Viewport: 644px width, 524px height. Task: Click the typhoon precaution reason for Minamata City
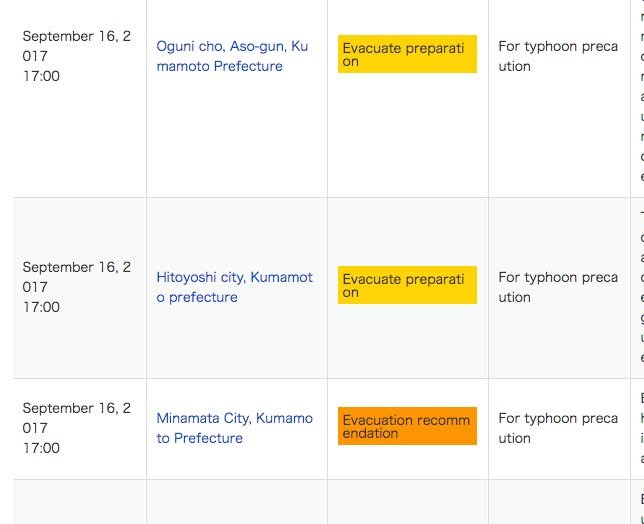558,428
